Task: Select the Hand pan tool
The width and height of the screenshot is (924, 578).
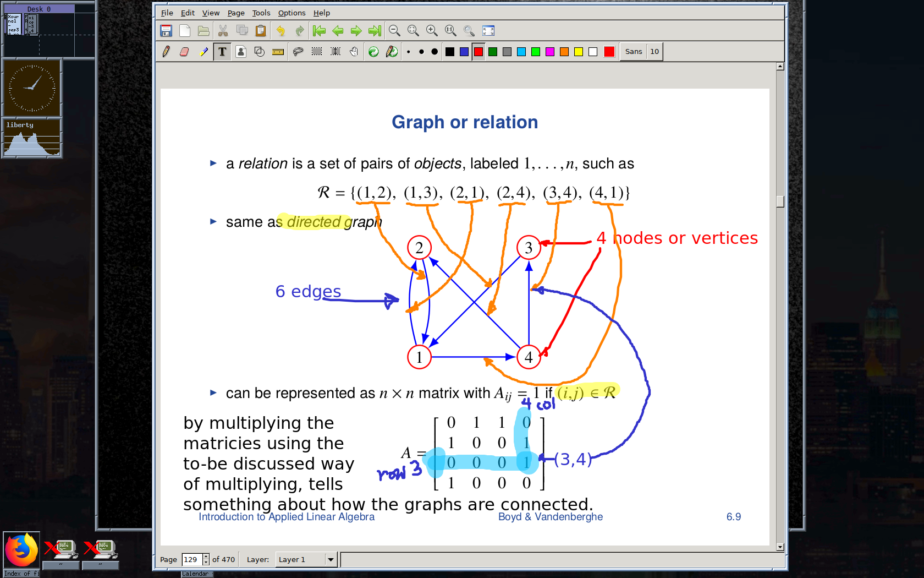Action: (354, 52)
